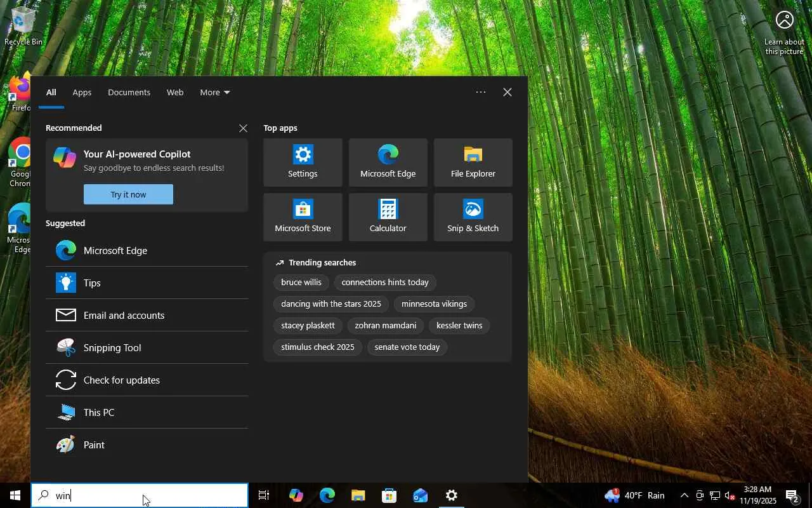Open Outlook from the taskbar
Screen dimensions: 812x508
(421, 495)
